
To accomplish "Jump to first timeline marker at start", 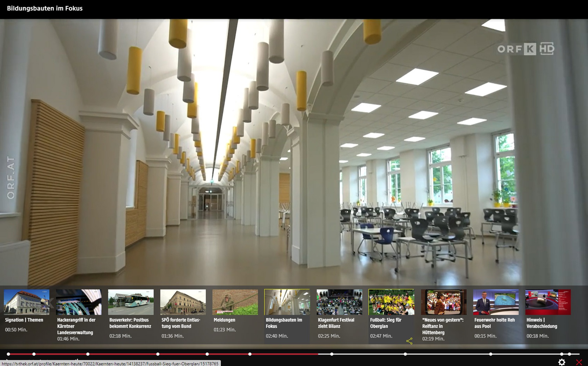I will point(8,354).
